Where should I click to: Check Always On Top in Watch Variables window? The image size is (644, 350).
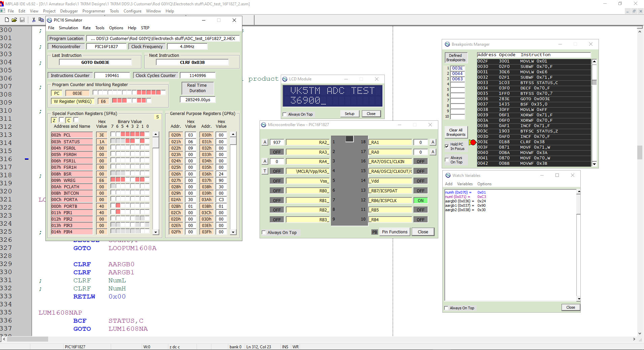(446, 308)
